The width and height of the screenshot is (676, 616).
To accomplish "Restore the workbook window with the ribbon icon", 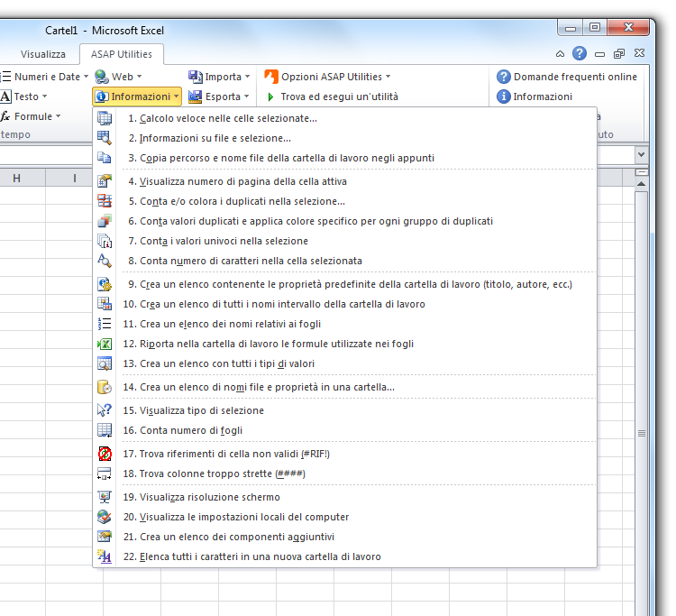I will (619, 53).
